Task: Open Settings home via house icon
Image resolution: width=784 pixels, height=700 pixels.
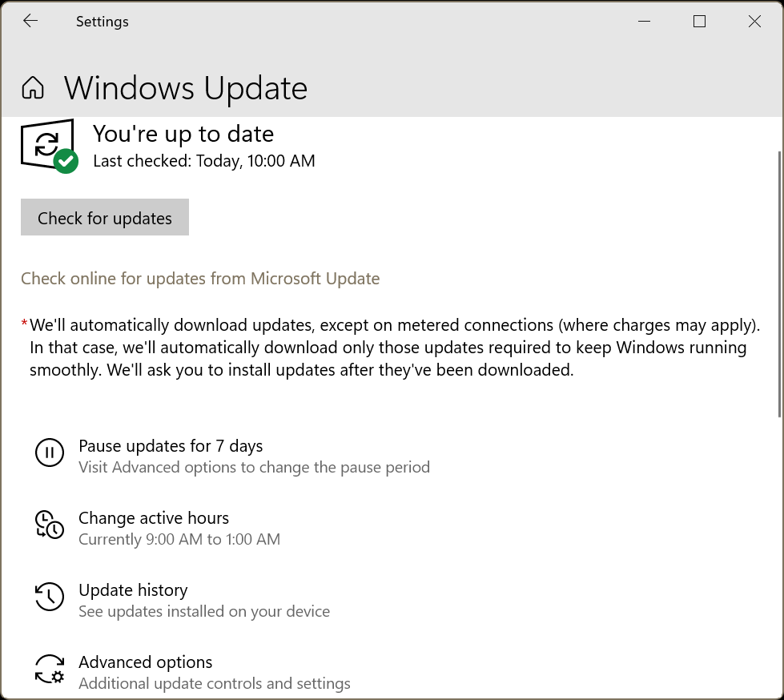Action: (x=33, y=87)
